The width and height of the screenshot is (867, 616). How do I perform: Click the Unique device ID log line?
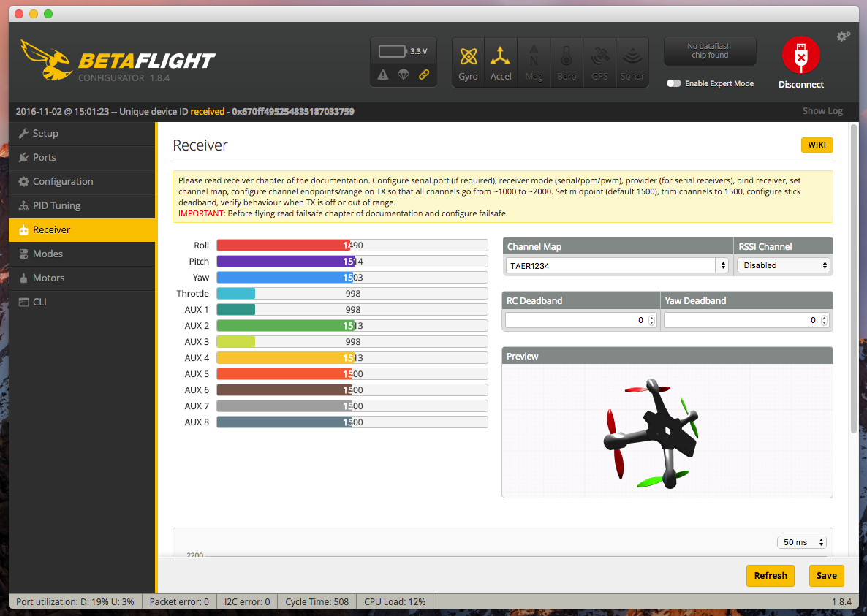point(185,111)
